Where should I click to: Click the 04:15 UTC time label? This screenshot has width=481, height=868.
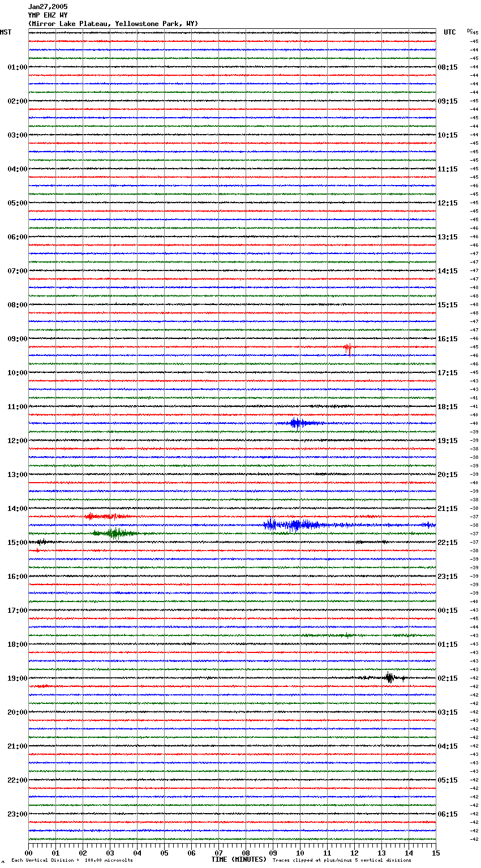point(448,746)
